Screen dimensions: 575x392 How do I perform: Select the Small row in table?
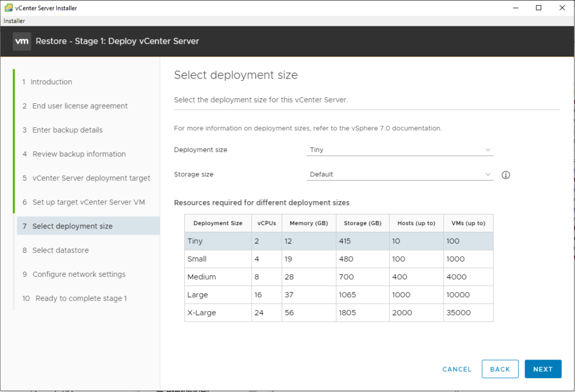click(339, 259)
